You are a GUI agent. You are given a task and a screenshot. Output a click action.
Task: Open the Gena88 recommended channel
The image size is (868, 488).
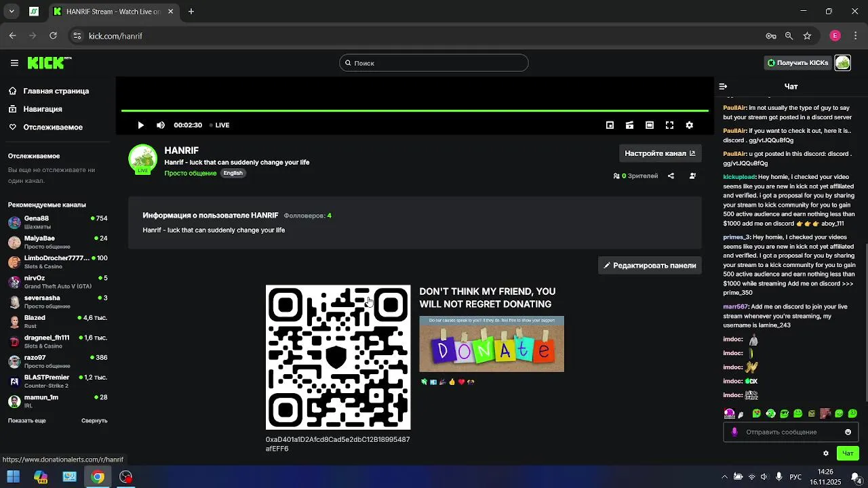(x=58, y=222)
